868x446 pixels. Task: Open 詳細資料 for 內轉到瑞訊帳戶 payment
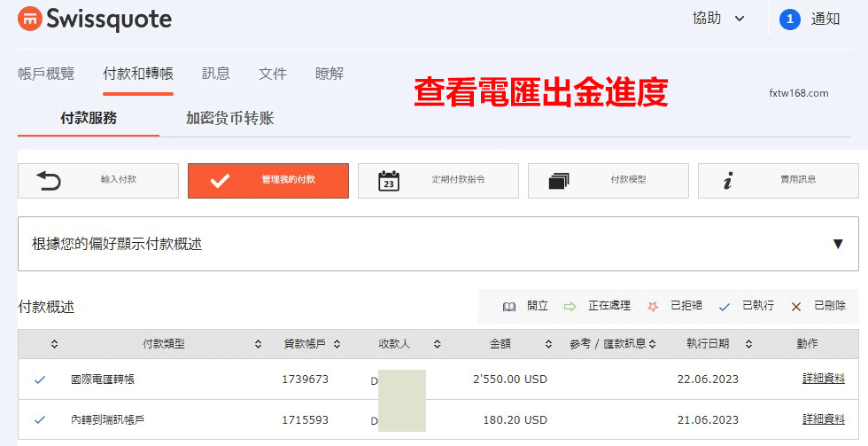(x=823, y=419)
